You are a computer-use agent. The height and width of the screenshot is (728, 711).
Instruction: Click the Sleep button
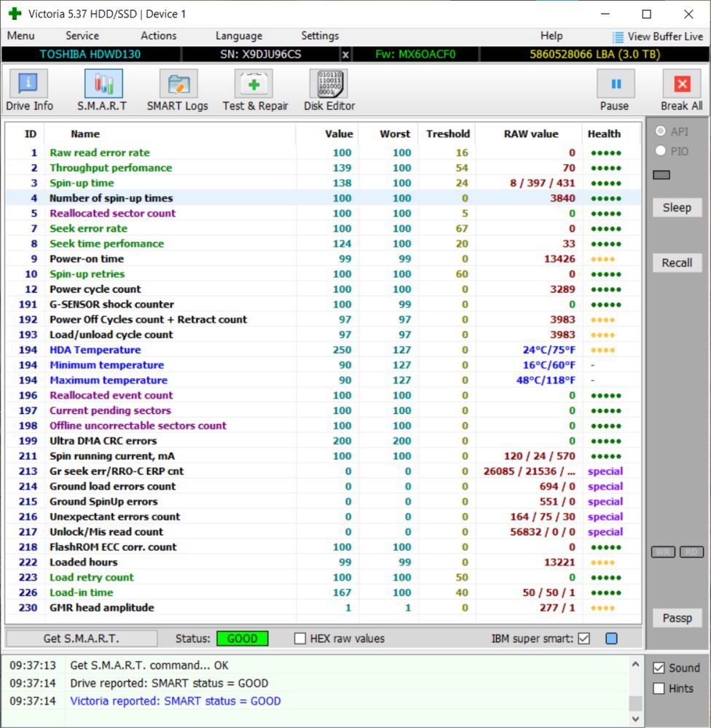[677, 208]
